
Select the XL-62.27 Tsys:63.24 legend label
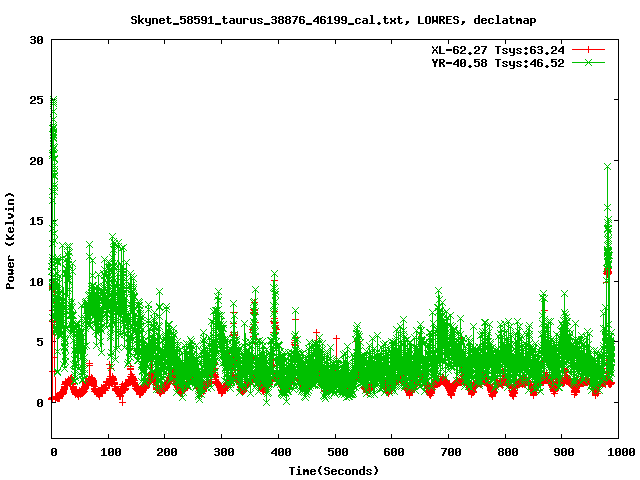(x=498, y=50)
